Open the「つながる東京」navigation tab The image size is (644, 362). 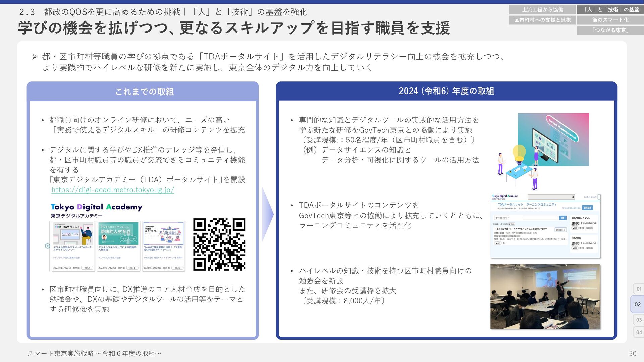[x=610, y=30]
